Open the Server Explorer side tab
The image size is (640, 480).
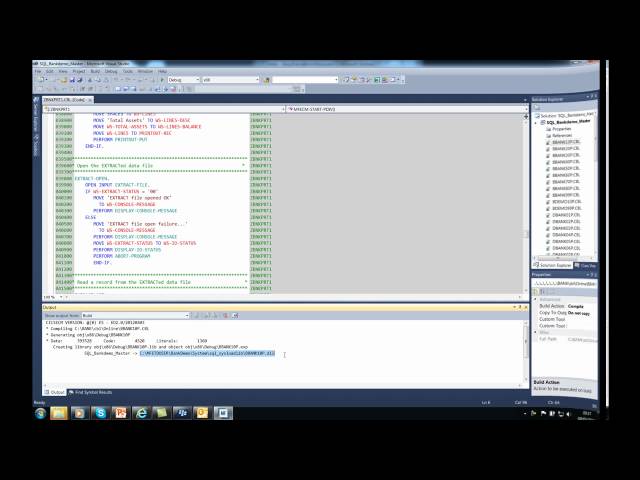[36, 113]
